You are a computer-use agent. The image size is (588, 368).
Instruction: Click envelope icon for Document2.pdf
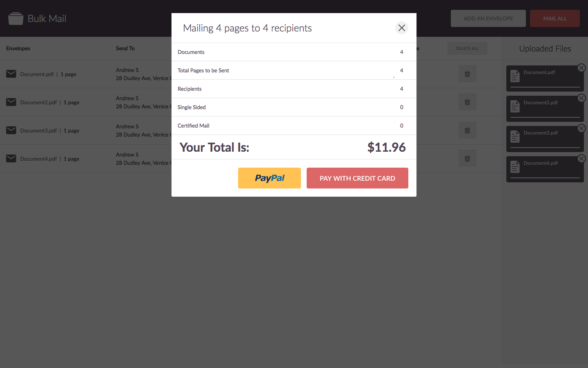[11, 102]
